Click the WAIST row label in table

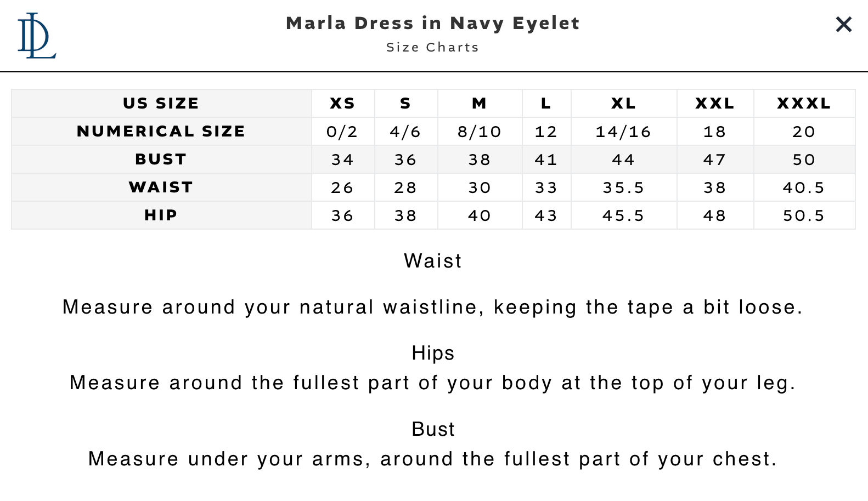click(x=161, y=187)
